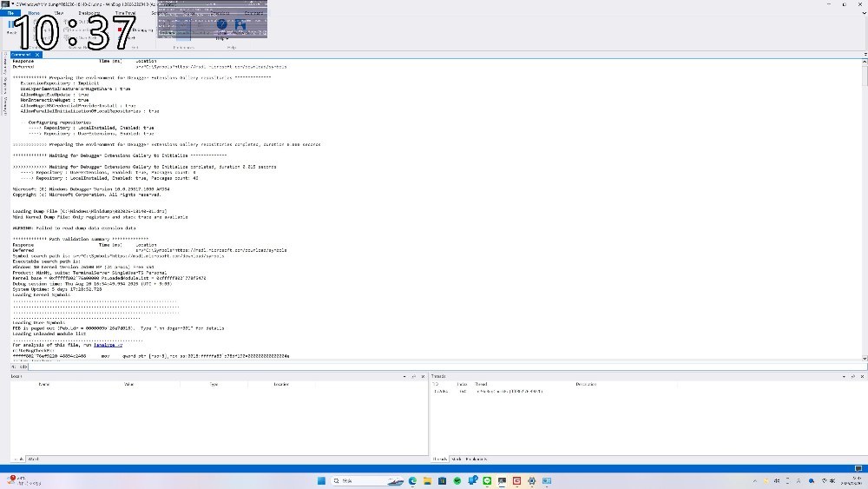
Task: Open File Explorer from taskbar
Action: (x=427, y=480)
